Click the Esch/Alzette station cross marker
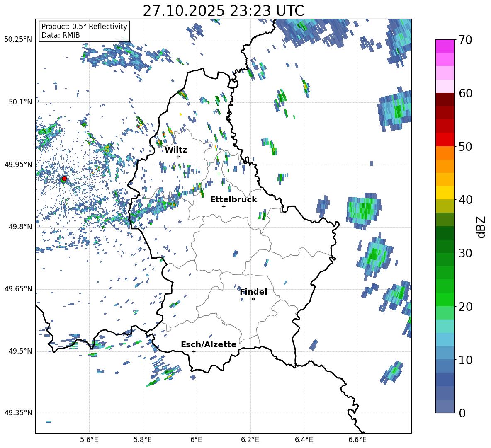The image size is (491, 448). [x=194, y=351]
